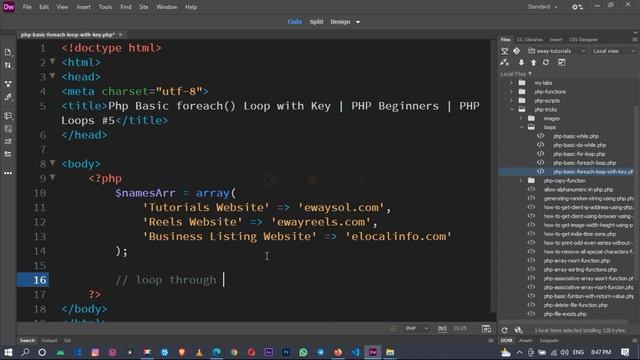Click the preview in browser icon in the status bar

pos(486,329)
